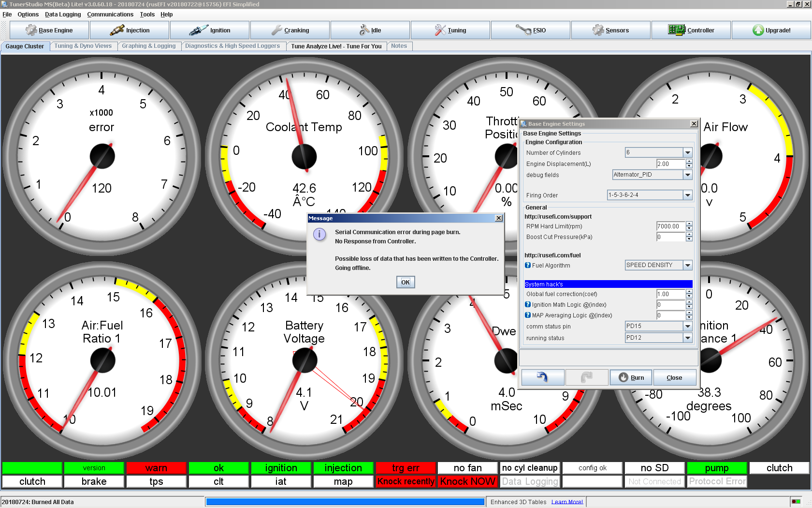The width and height of the screenshot is (812, 508).
Task: Open the Injection settings toolbar button
Action: (x=130, y=30)
